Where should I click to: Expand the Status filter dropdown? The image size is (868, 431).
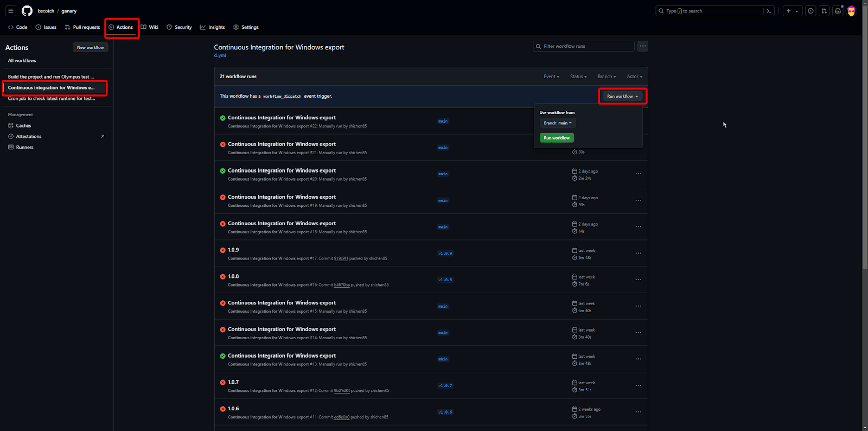click(x=578, y=77)
